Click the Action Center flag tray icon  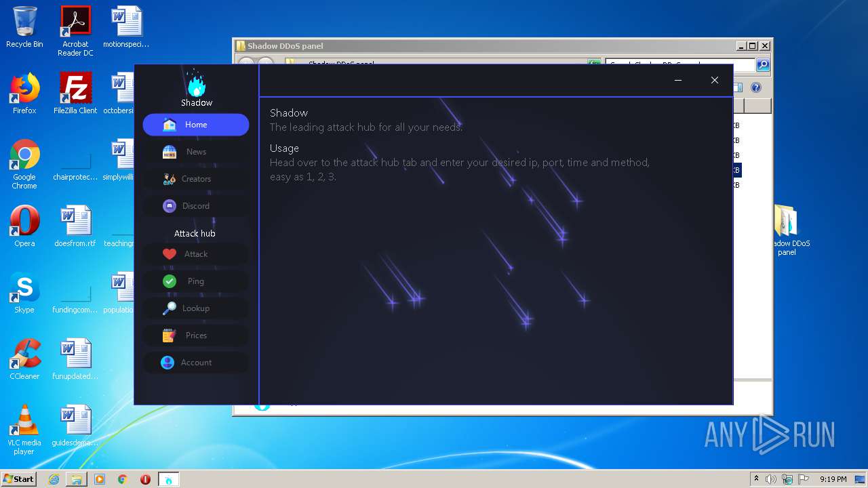click(803, 479)
